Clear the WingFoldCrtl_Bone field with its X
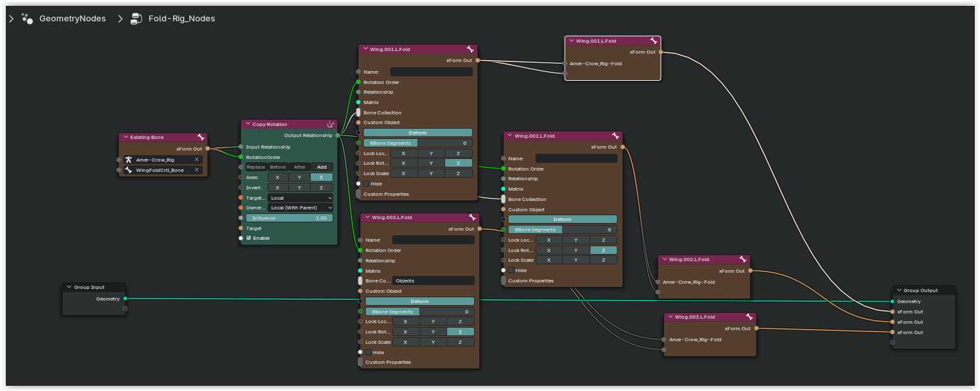The image size is (980, 391). pyautogui.click(x=196, y=170)
